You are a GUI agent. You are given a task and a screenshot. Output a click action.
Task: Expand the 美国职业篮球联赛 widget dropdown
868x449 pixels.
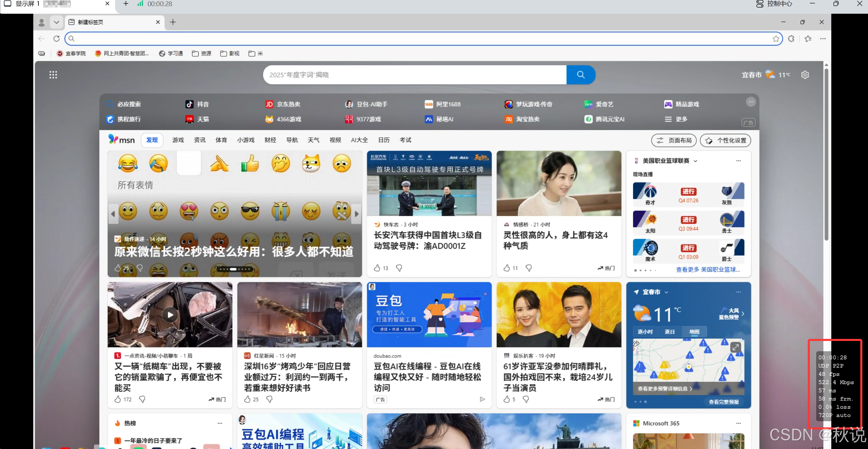click(696, 161)
